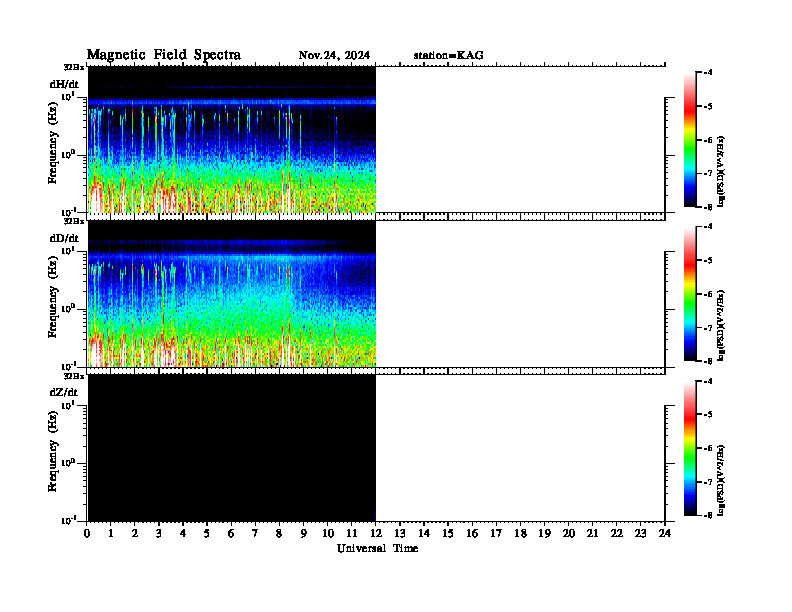Click the log(PSD) label beside dH/dt color scale

click(721, 171)
